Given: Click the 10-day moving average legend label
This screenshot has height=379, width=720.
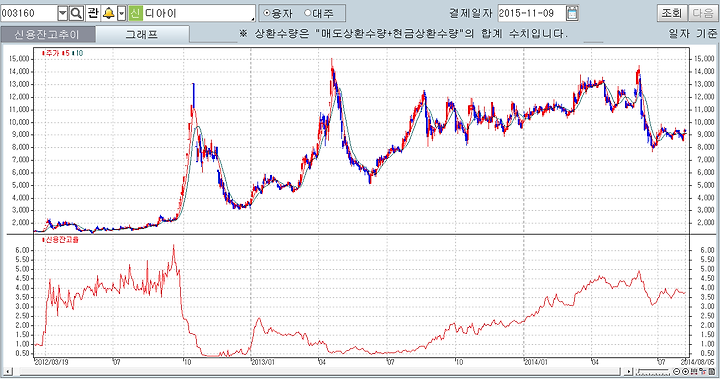Looking at the screenshot, I should point(77,53).
